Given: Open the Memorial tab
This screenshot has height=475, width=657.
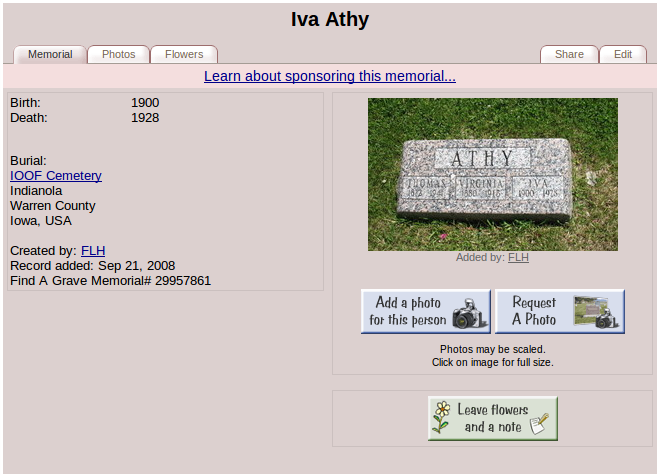Looking at the screenshot, I should tap(50, 54).
